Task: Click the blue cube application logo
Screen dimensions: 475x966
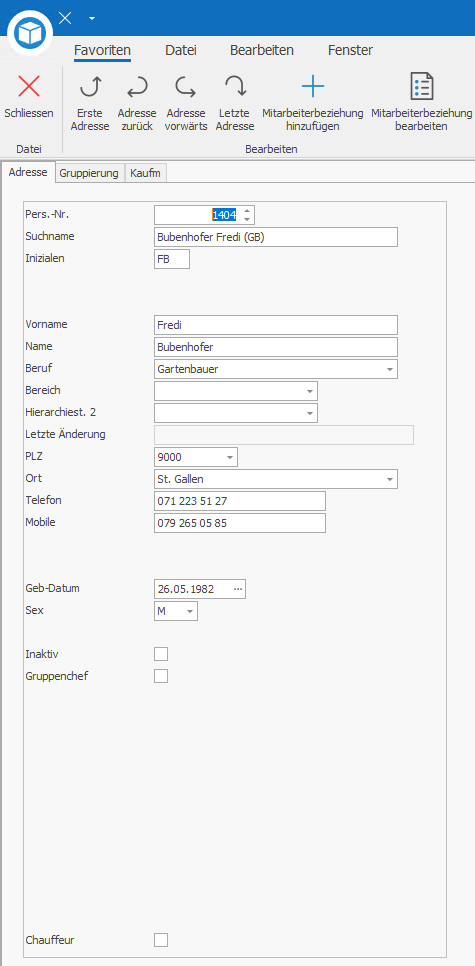Action: click(30, 30)
